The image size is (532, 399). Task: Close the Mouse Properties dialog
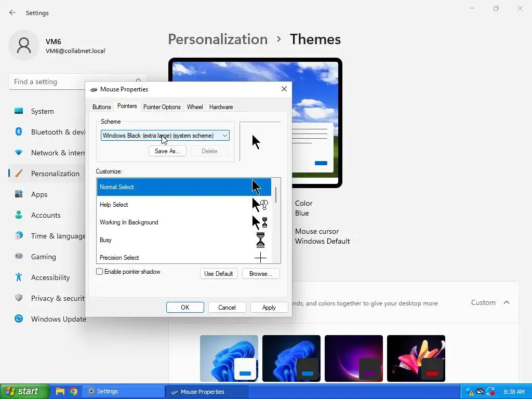coord(284,89)
